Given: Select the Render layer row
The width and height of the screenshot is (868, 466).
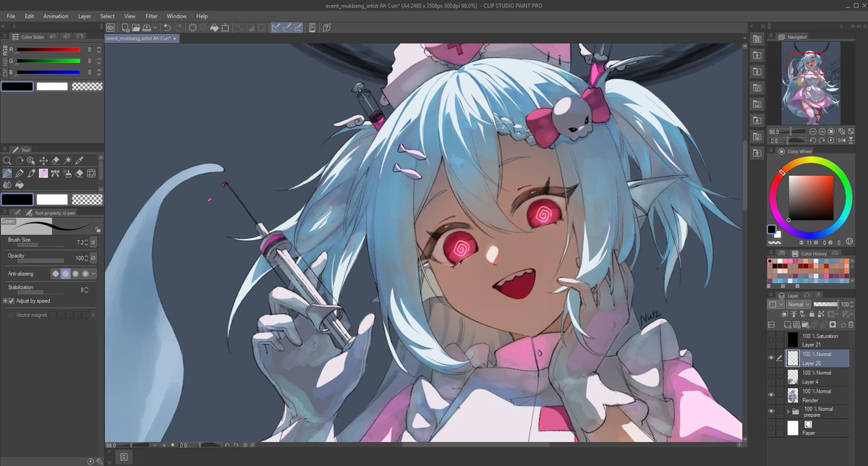Looking at the screenshot, I should click(817, 395).
